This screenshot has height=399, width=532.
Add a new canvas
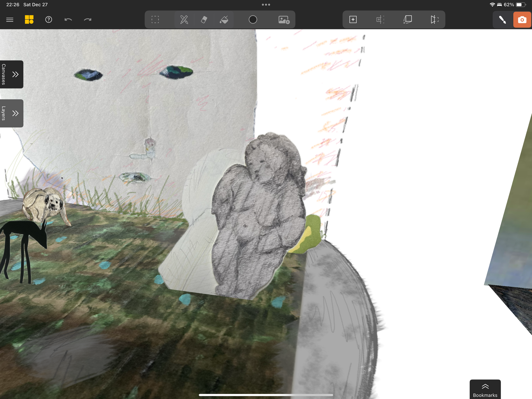[x=353, y=20]
